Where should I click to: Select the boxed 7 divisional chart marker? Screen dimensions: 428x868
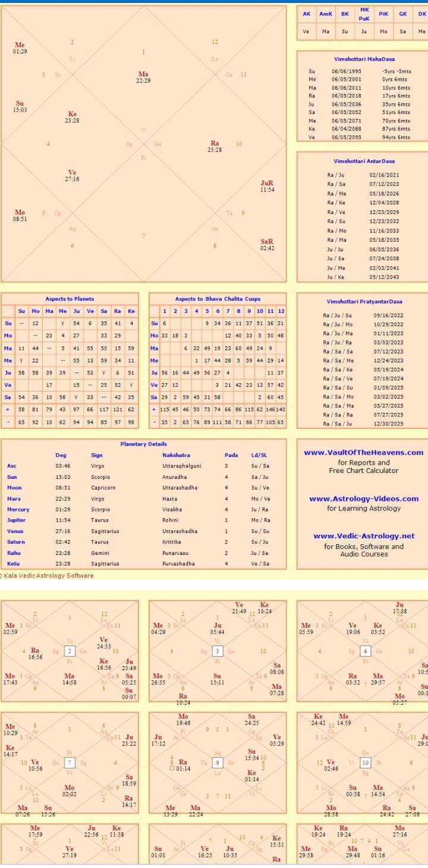pyautogui.click(x=69, y=762)
